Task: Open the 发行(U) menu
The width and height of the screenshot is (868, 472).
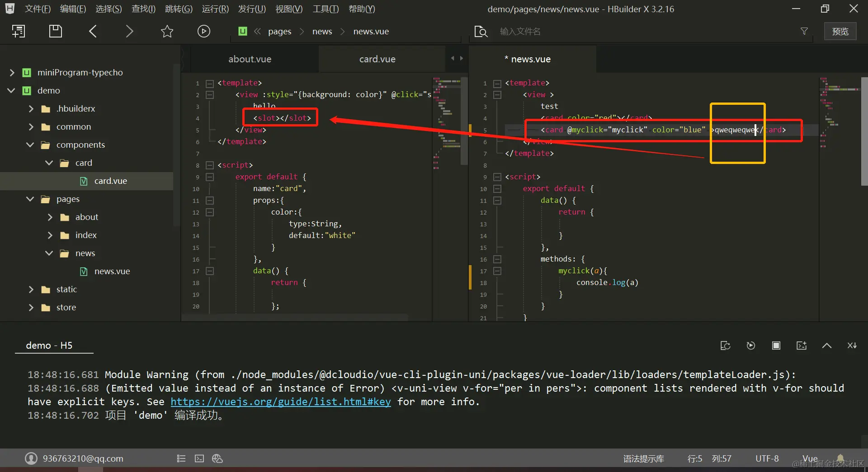Action: [x=252, y=9]
